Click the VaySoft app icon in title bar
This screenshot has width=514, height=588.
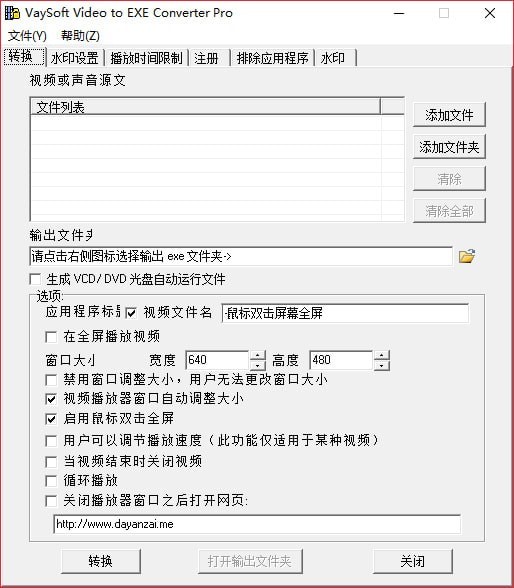point(12,13)
